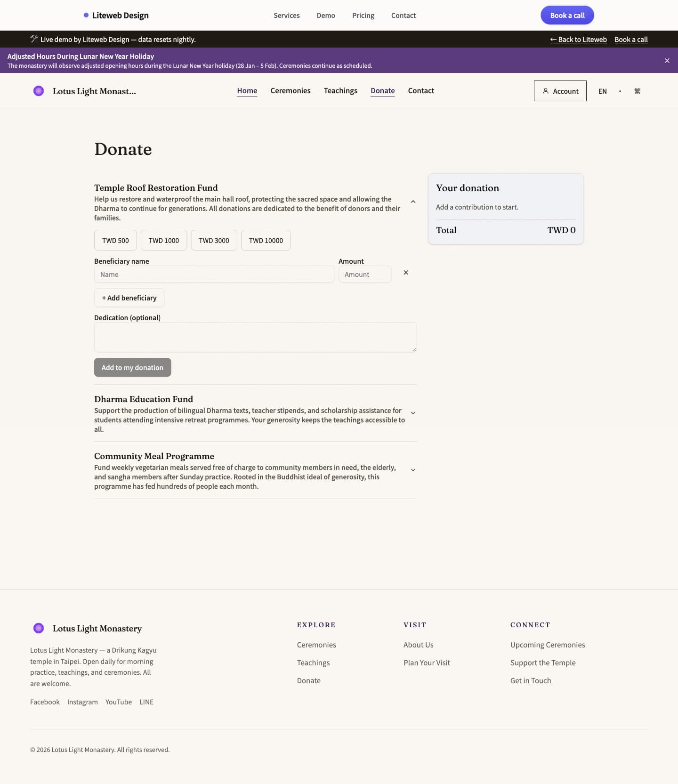Click the Dharma Education Fund heading

click(x=144, y=399)
